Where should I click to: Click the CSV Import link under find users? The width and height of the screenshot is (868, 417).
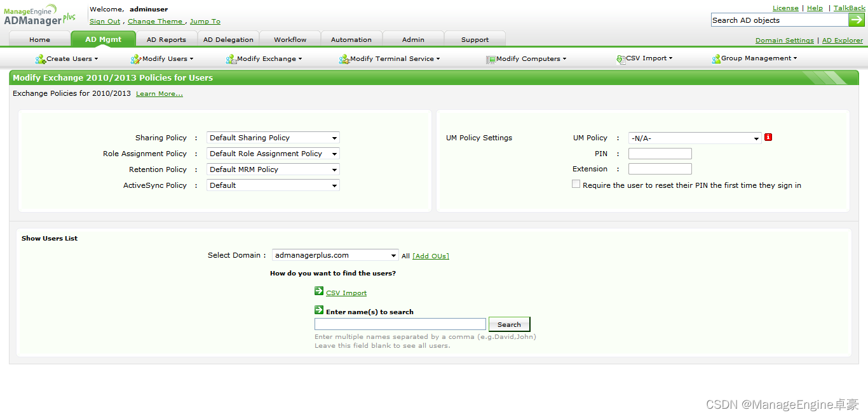click(x=346, y=293)
